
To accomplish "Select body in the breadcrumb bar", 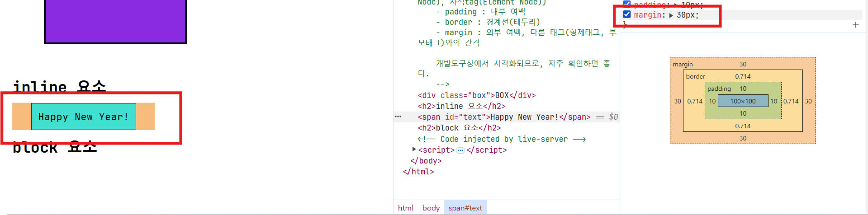I will tap(431, 208).
